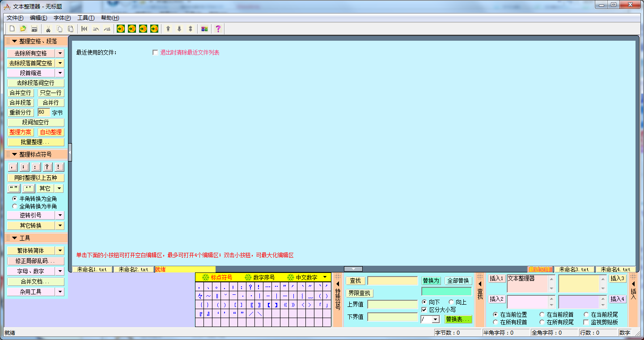Click the Open file folder icon
Screen dimensions: 644x340
click(23, 29)
